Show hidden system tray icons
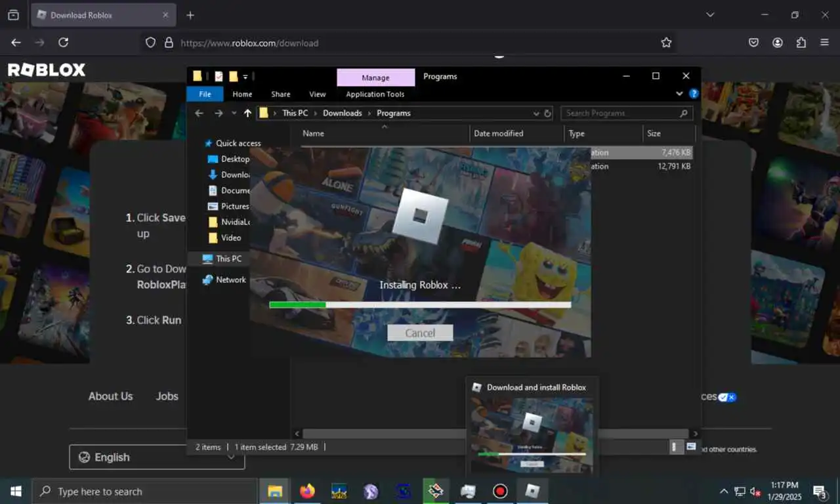Image resolution: width=840 pixels, height=504 pixels. 724,492
